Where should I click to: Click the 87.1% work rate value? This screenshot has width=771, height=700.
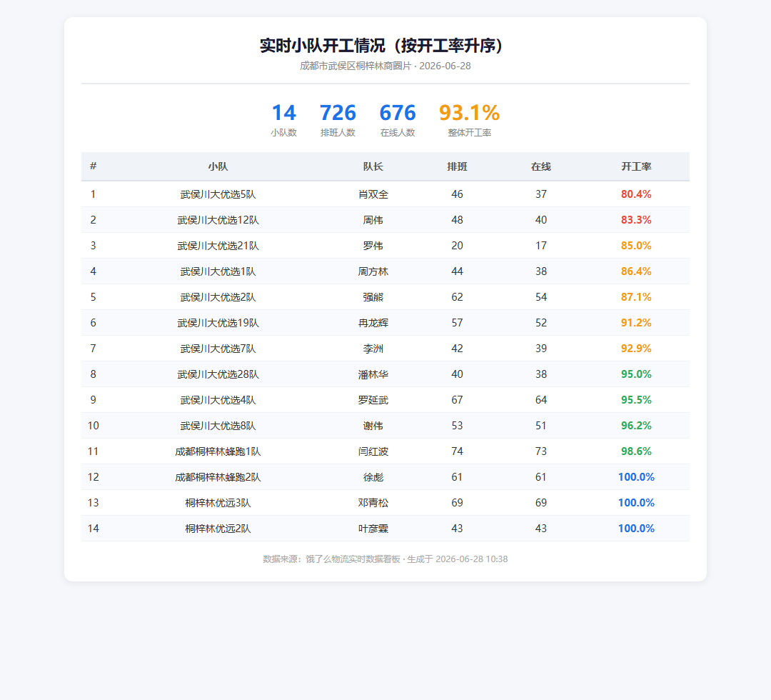pyautogui.click(x=636, y=297)
